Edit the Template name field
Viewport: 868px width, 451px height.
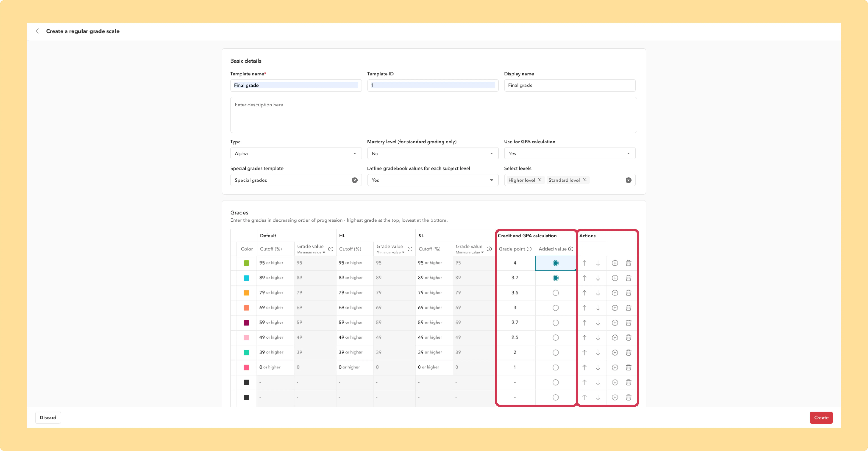tap(296, 85)
